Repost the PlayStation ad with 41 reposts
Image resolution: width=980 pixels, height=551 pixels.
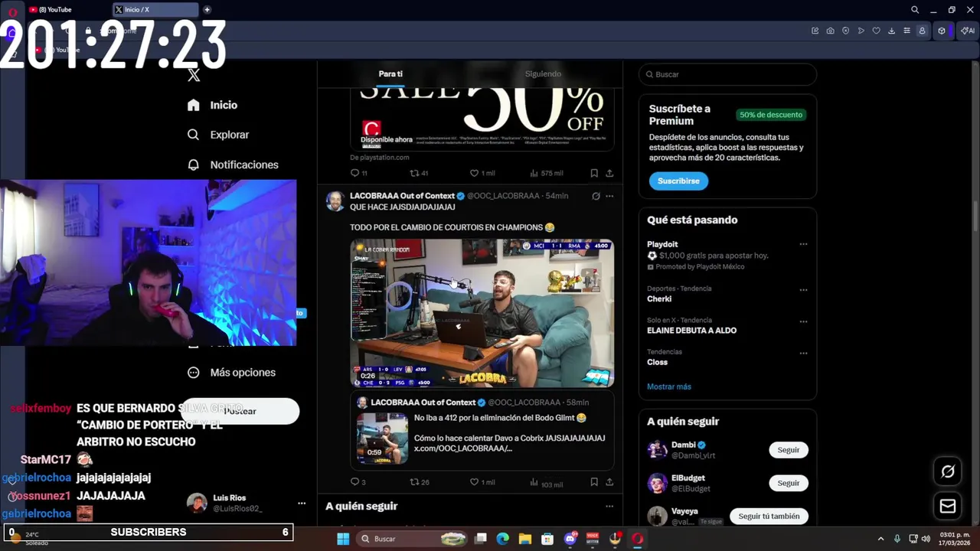[x=419, y=173]
